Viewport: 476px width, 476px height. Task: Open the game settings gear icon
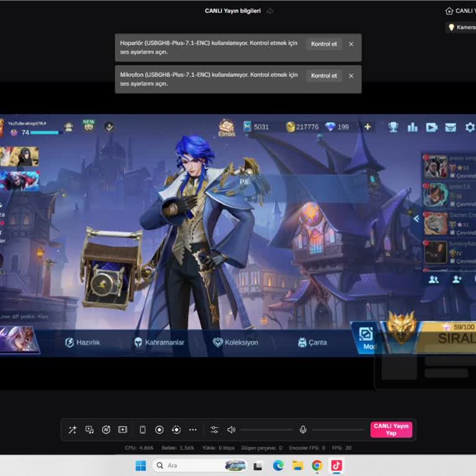[470, 127]
